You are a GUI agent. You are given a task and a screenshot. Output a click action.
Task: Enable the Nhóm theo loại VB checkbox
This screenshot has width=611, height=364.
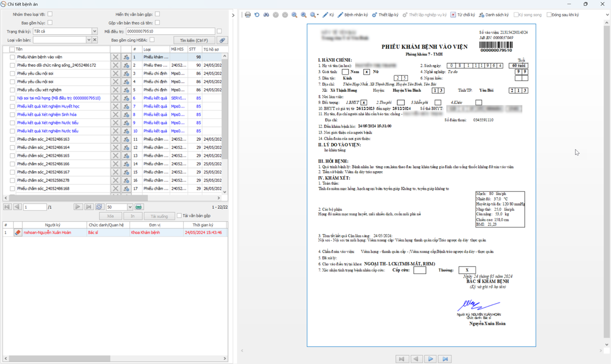click(x=50, y=14)
